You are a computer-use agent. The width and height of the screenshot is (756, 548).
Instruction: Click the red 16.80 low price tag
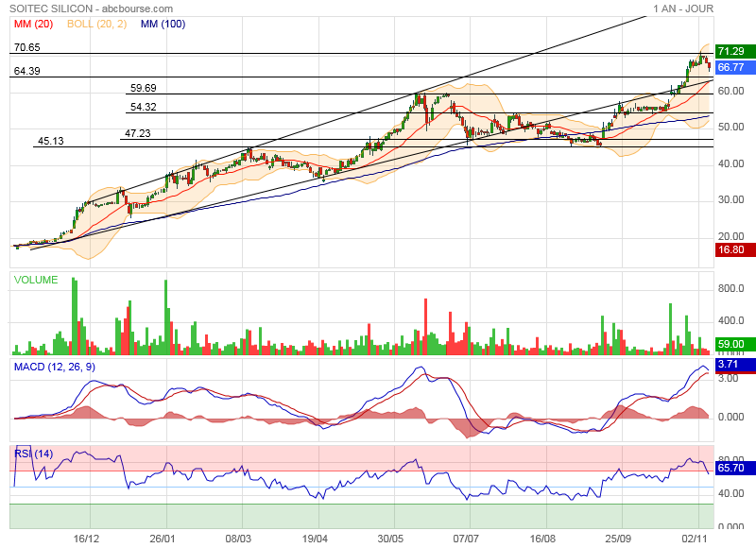tap(735, 249)
